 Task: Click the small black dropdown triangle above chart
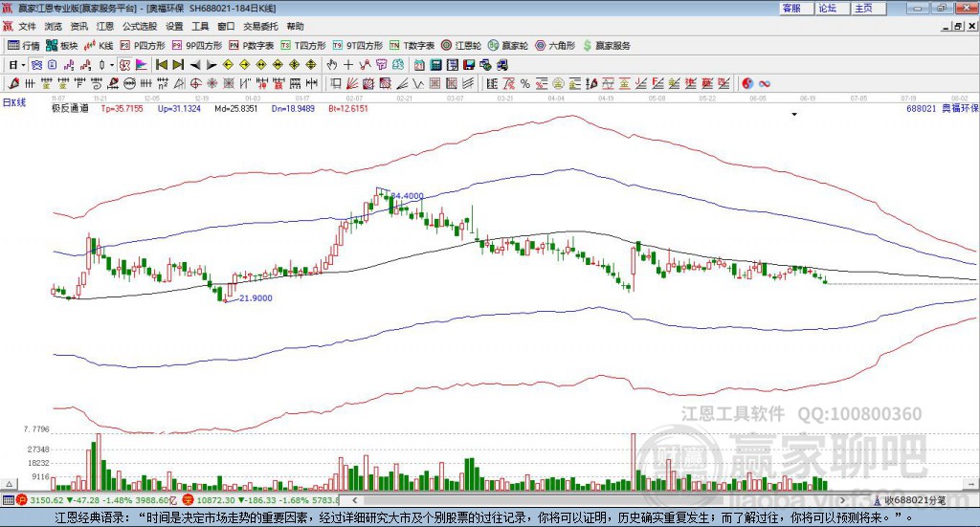[794, 115]
